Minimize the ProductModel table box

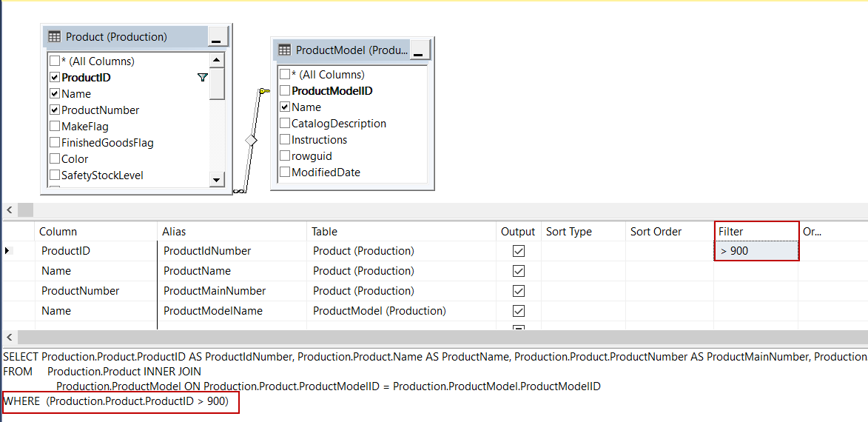tap(419, 50)
